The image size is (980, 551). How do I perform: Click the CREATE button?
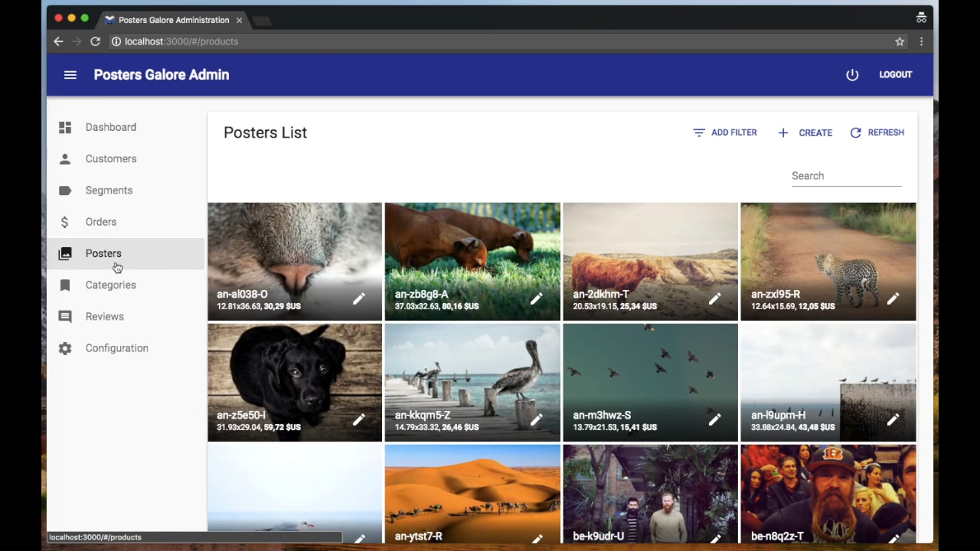(805, 133)
